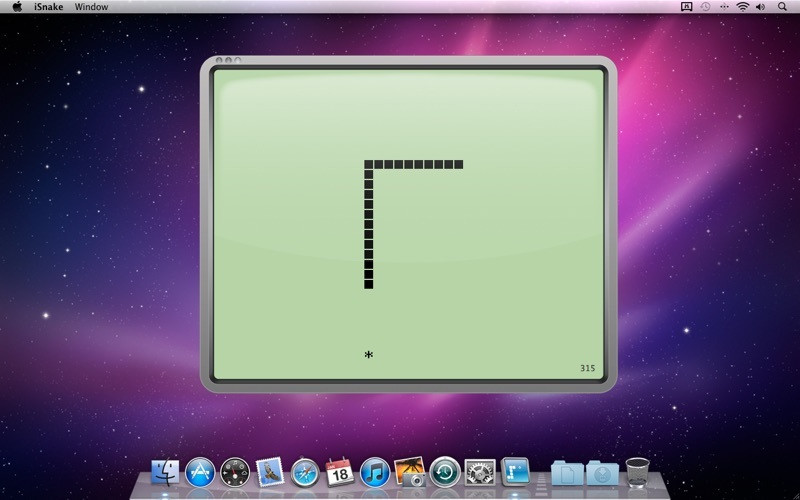Image resolution: width=800 pixels, height=500 pixels.
Task: Open the Apple menu
Action: click(x=17, y=7)
